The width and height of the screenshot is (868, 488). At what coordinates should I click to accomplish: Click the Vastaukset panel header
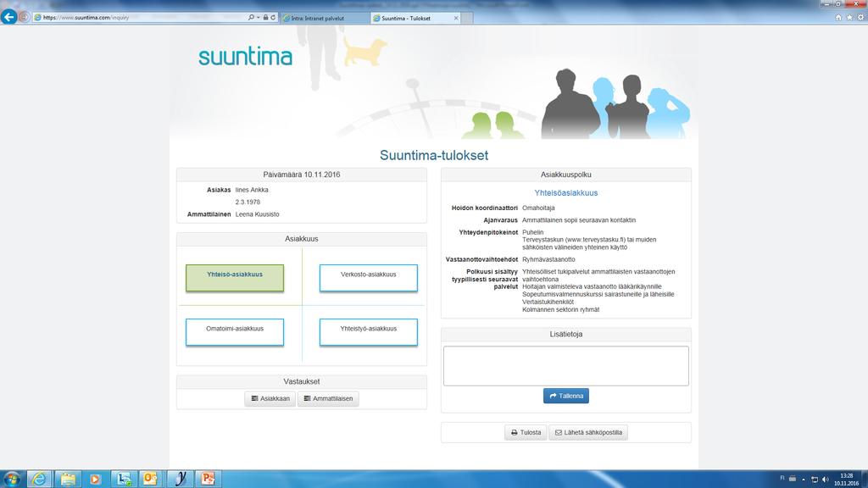(302, 381)
